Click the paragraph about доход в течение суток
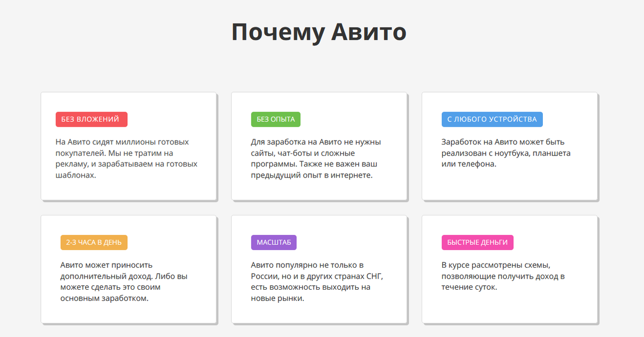The image size is (644, 337). pos(503,276)
